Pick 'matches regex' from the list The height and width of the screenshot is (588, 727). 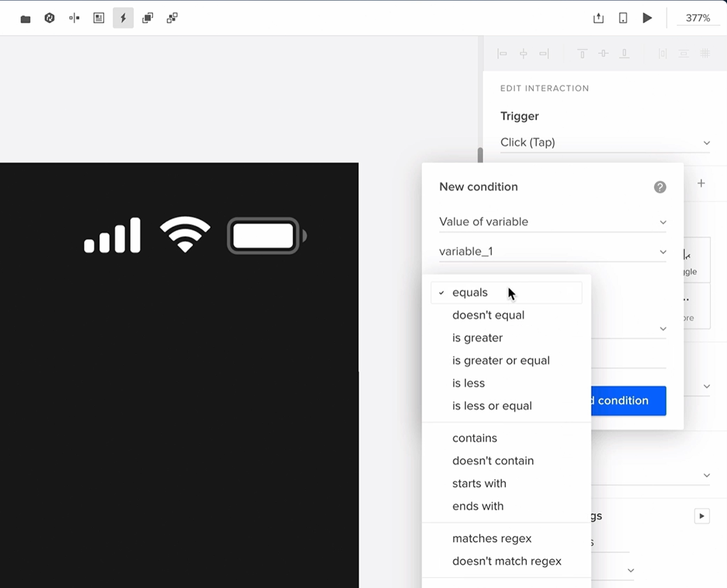[492, 539]
